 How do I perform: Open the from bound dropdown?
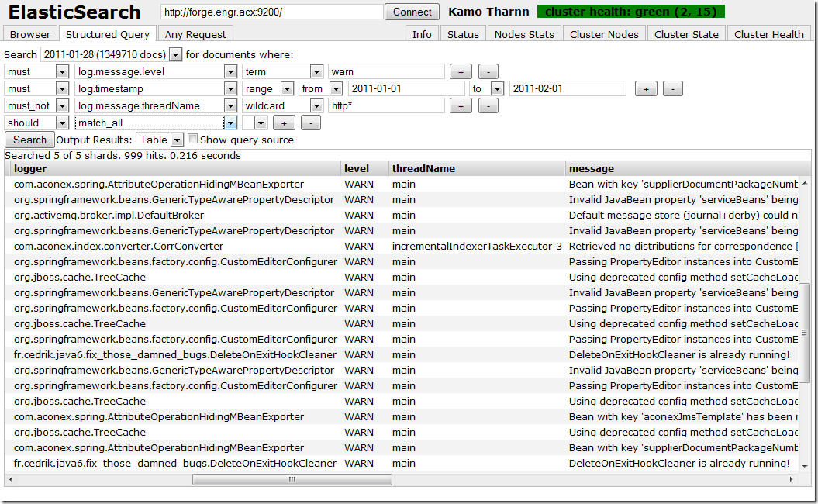[x=321, y=88]
